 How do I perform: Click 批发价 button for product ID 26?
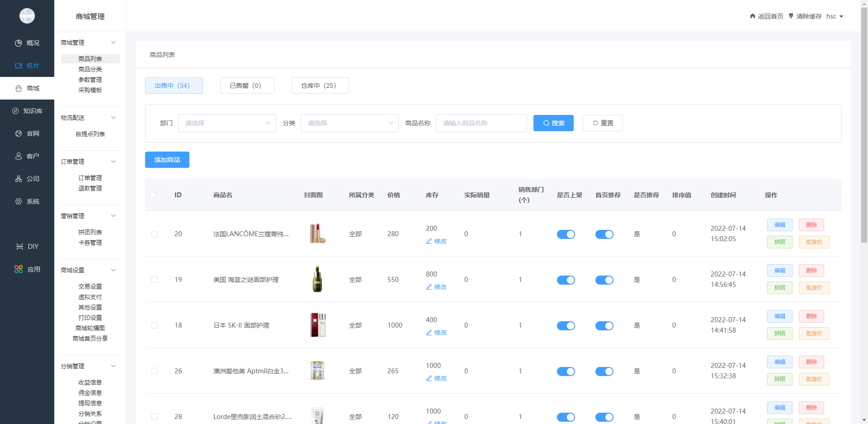coord(814,379)
